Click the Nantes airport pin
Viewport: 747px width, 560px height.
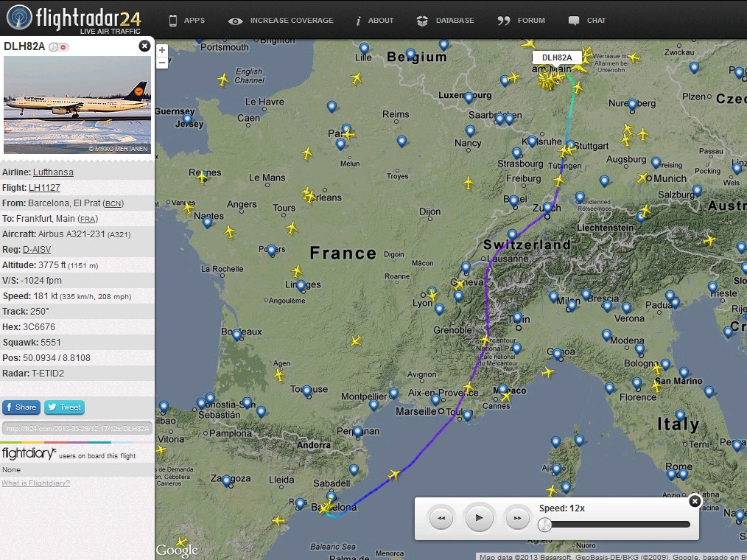pos(207,222)
